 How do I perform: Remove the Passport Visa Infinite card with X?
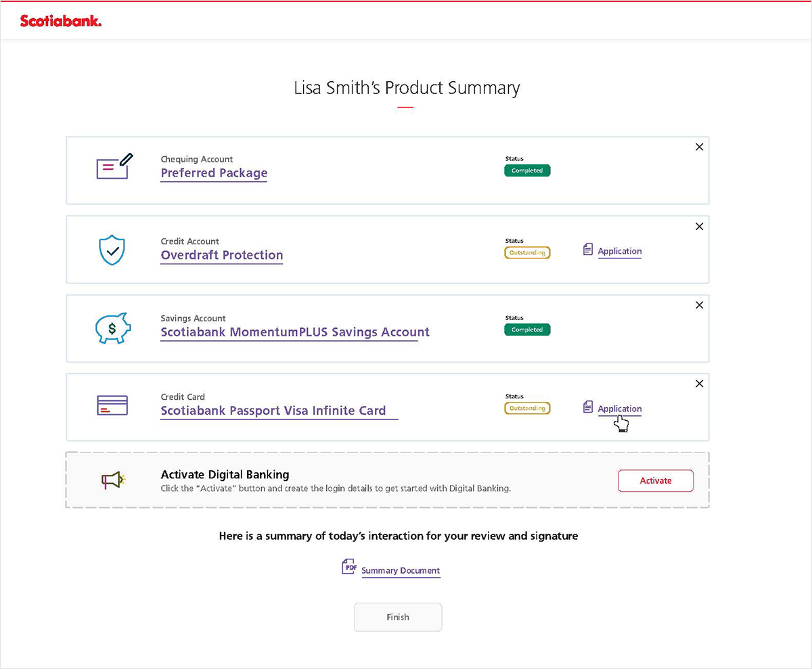pyautogui.click(x=700, y=384)
